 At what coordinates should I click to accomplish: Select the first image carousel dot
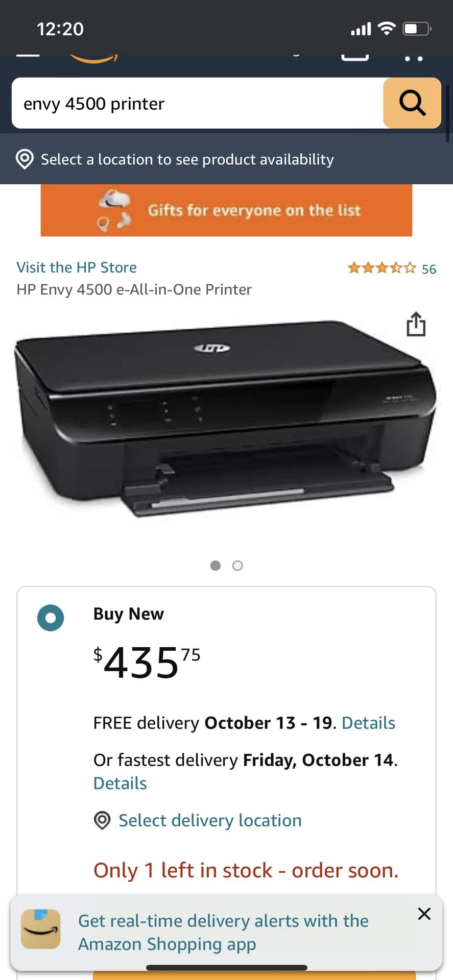tap(216, 566)
